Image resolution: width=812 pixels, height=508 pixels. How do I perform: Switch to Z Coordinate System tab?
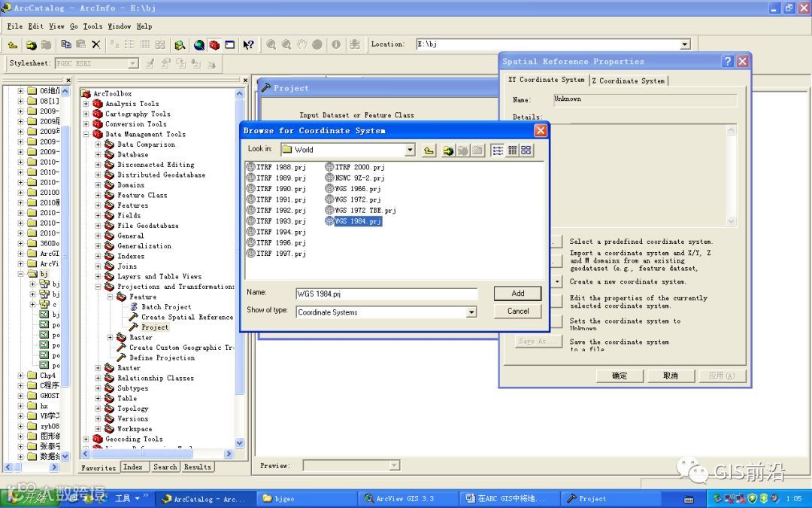click(628, 81)
